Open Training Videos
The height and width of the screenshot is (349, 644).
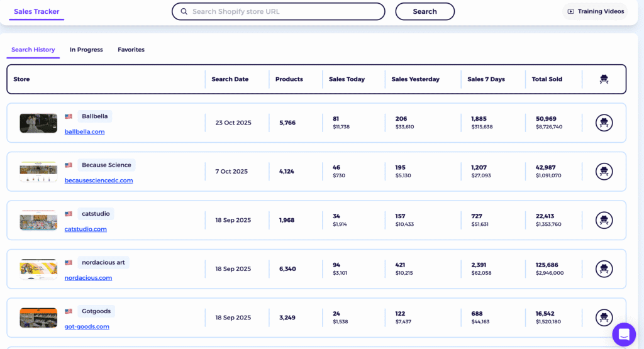(x=595, y=11)
